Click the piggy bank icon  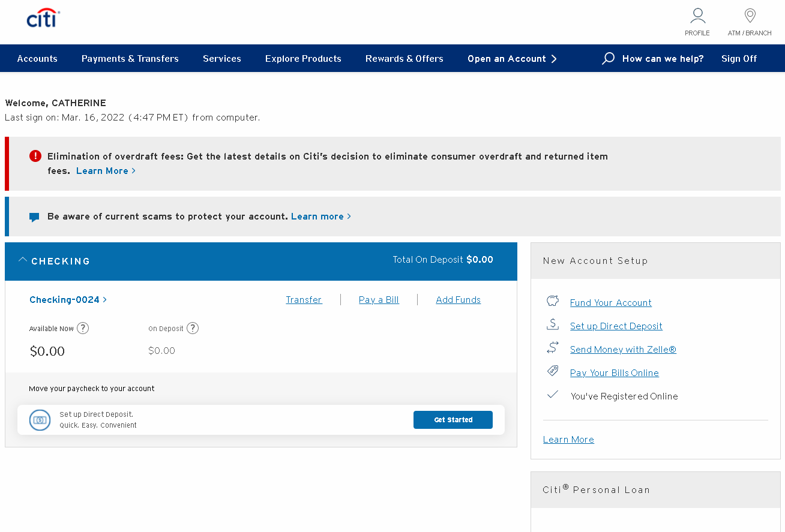[553, 301]
